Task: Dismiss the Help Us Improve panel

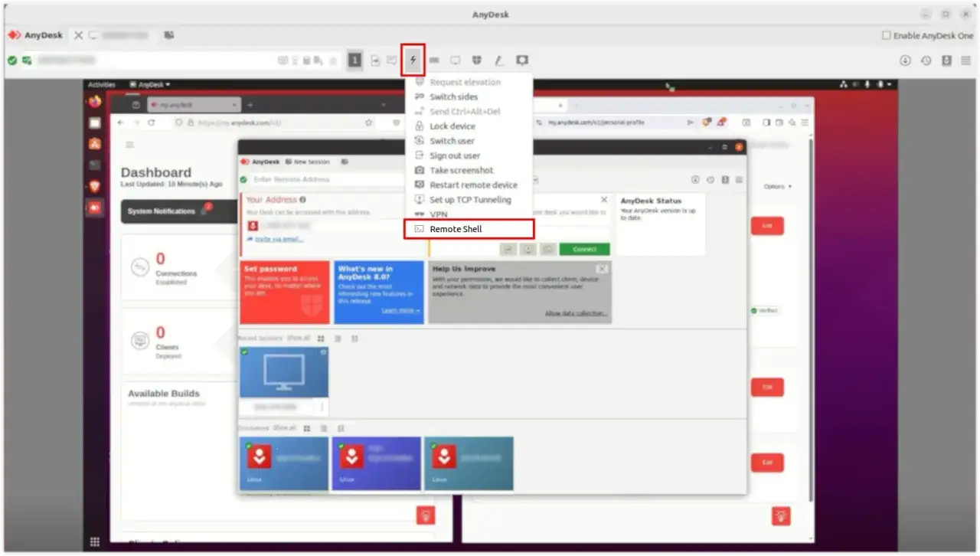Action: (602, 269)
